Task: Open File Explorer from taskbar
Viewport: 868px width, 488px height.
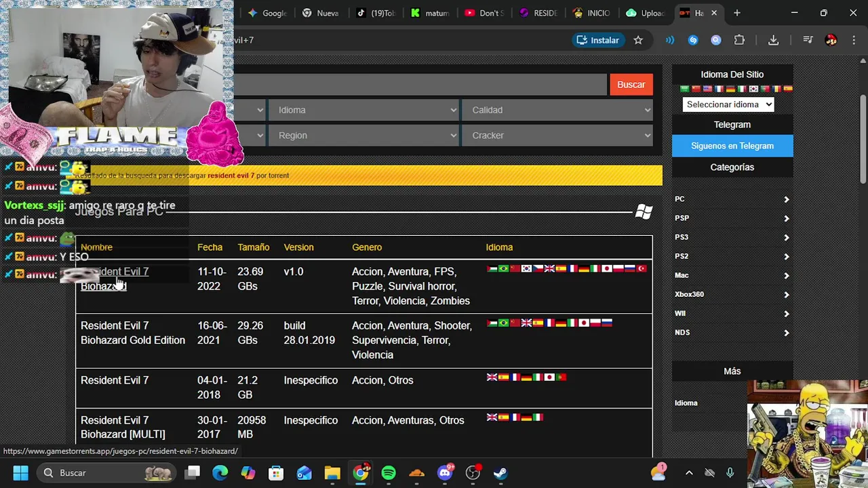Action: [x=332, y=472]
